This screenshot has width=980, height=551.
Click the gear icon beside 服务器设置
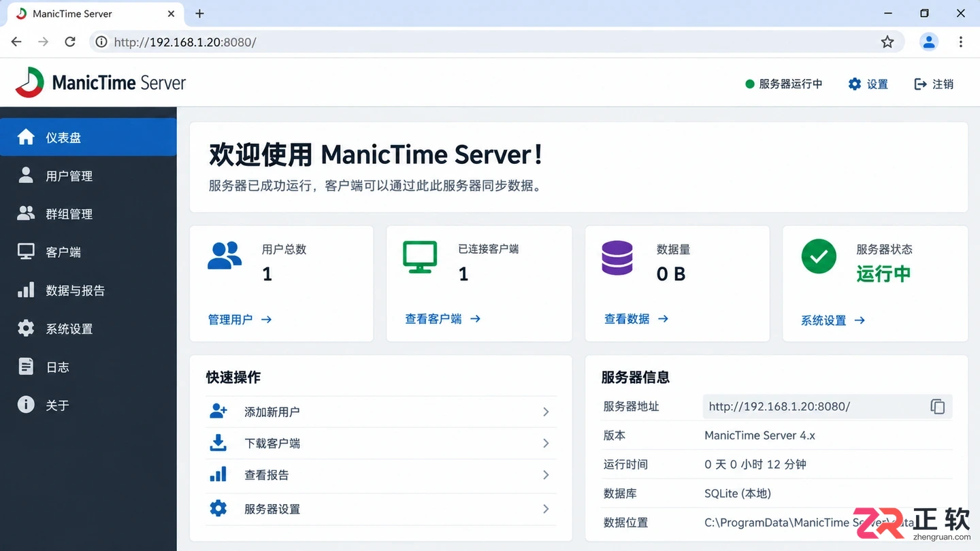tap(218, 508)
